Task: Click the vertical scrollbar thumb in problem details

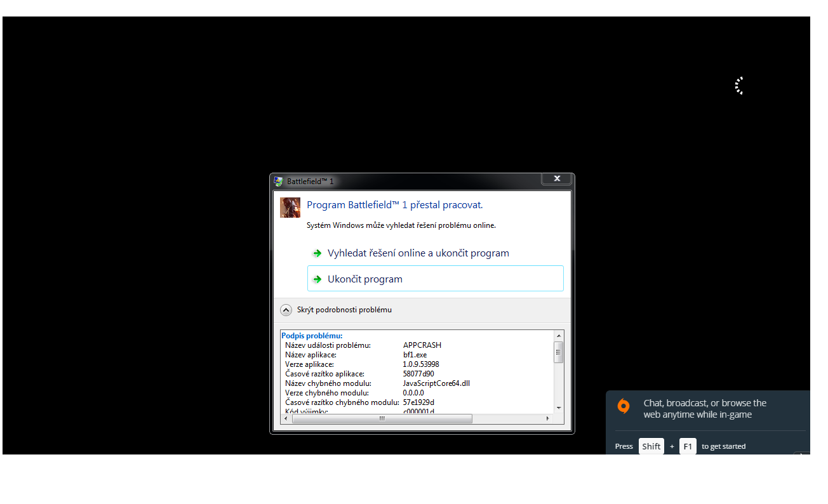Action: coord(559,352)
